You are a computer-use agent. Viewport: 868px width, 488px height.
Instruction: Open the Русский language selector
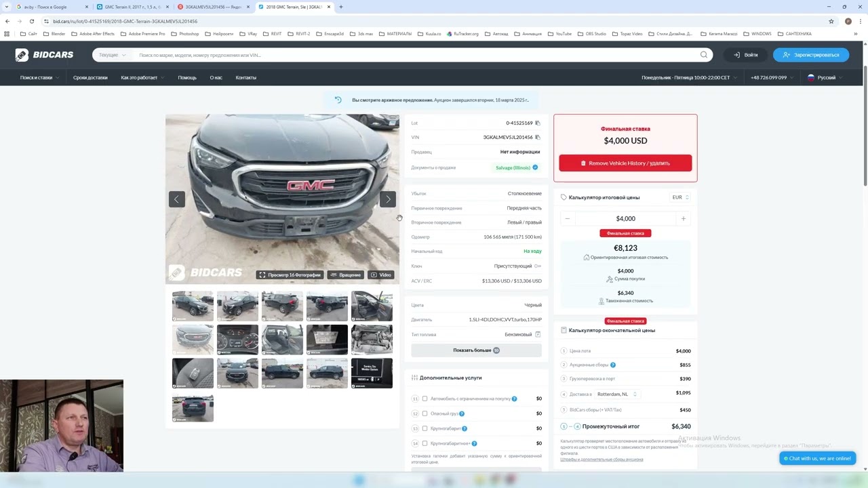pyautogui.click(x=825, y=78)
